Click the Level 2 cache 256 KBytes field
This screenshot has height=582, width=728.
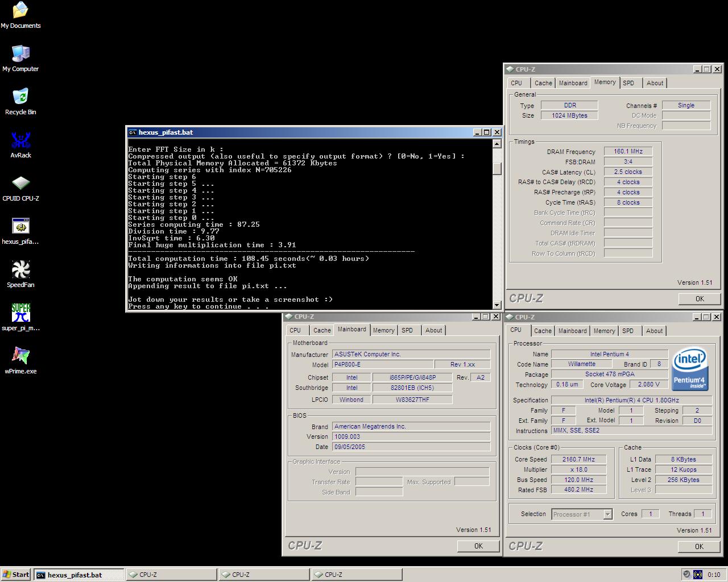683,480
